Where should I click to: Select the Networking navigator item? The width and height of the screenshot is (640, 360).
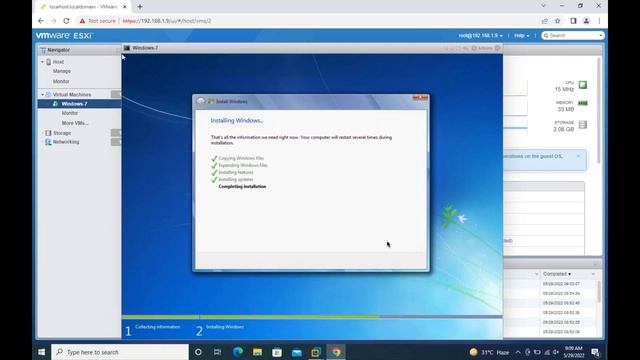66,142
